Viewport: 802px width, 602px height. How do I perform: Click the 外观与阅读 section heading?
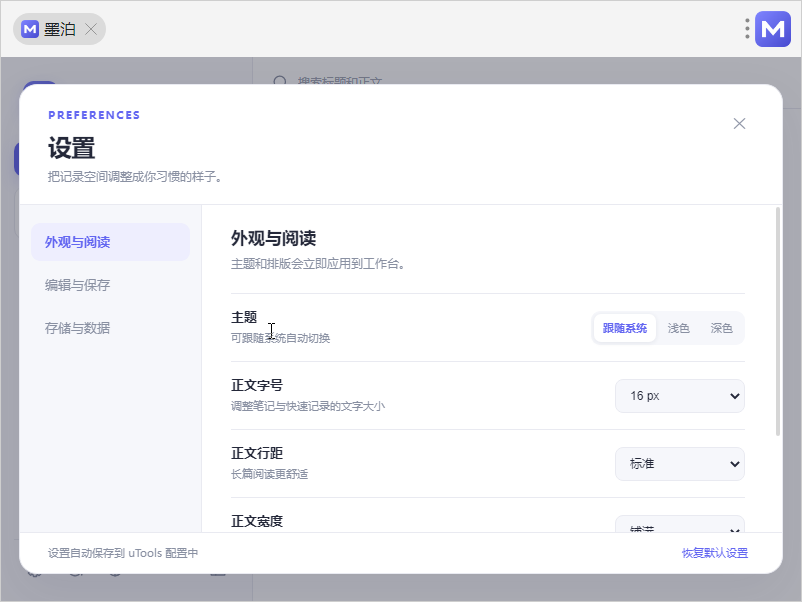(x=273, y=238)
